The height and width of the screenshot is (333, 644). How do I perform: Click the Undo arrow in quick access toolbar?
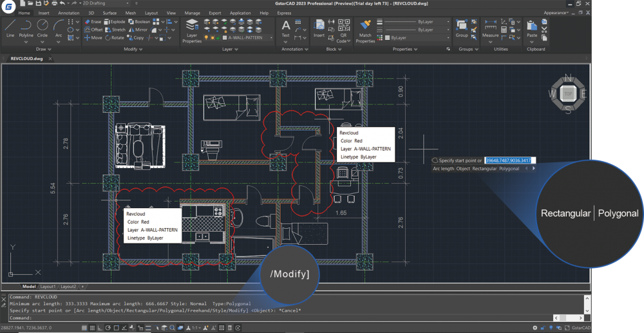click(x=62, y=3)
